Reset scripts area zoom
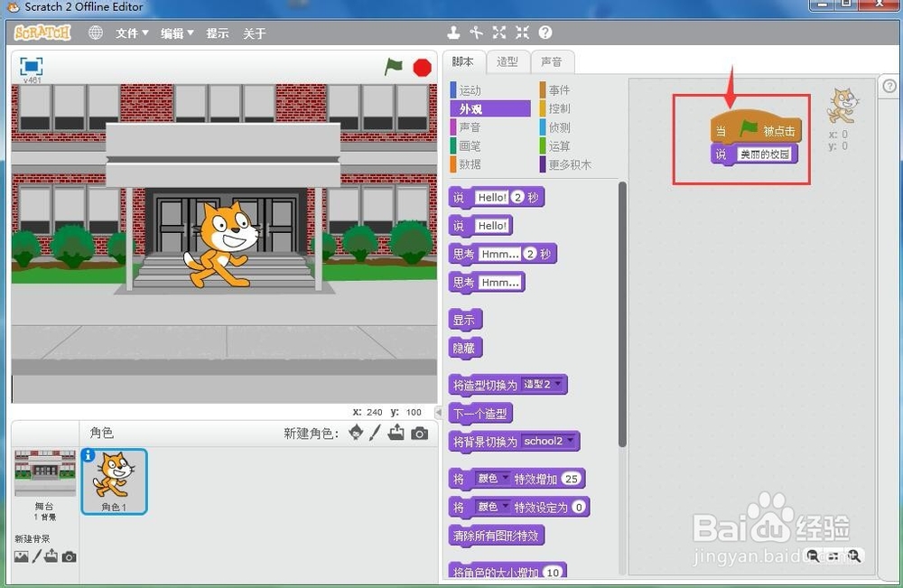 point(833,556)
